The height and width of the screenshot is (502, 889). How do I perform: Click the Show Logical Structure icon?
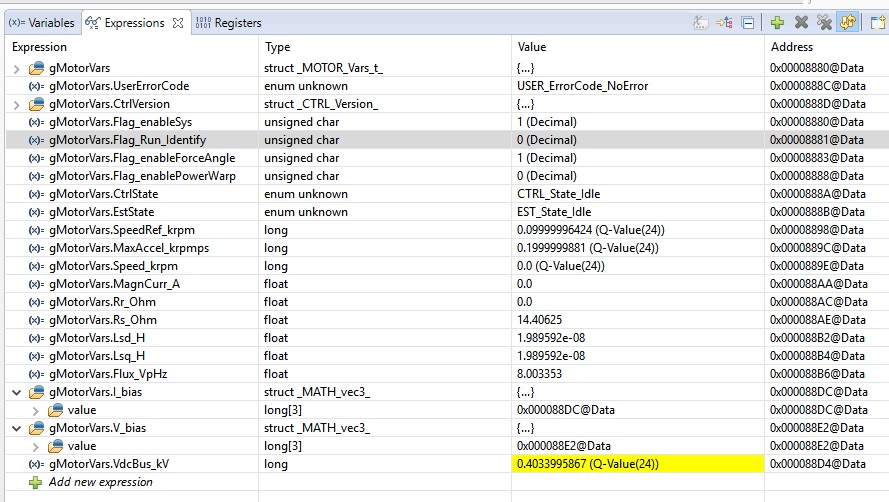coord(724,22)
